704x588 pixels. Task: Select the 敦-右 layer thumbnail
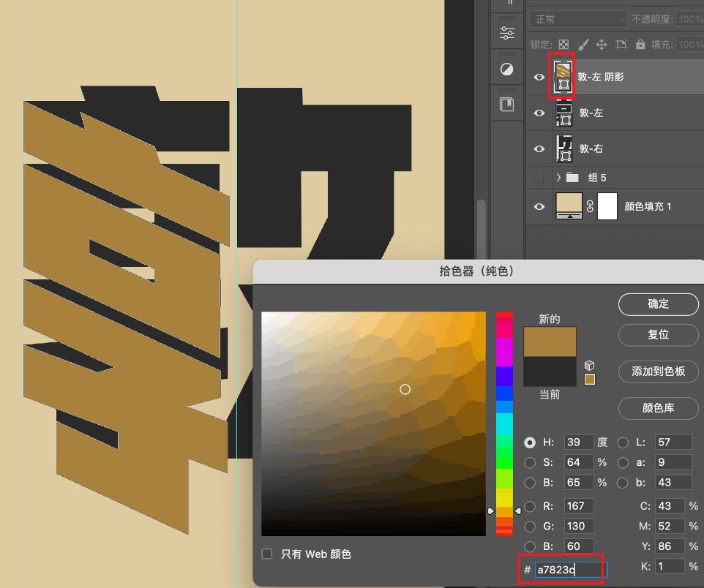coord(564,148)
